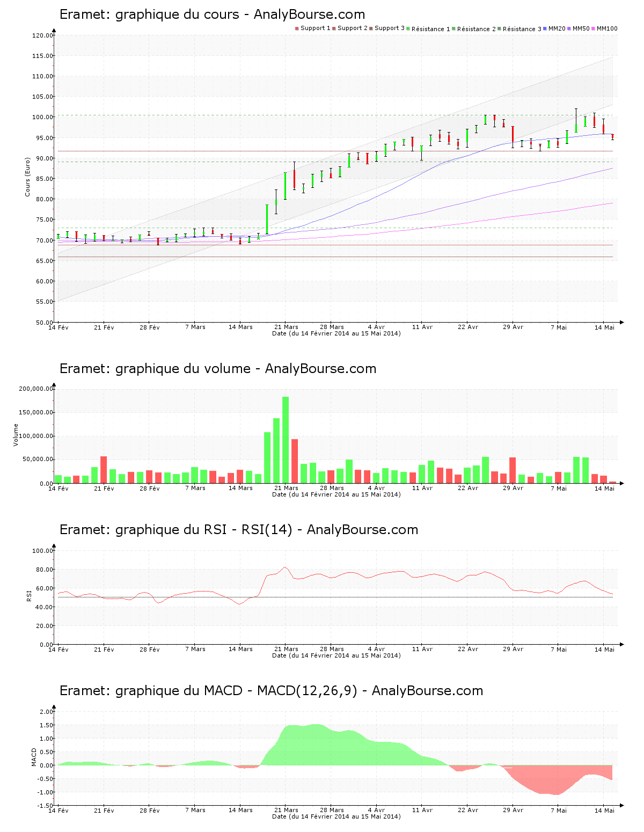This screenshot has height=832, width=644.
Task: Click the Support 1 red legend swatch
Action: point(297,28)
